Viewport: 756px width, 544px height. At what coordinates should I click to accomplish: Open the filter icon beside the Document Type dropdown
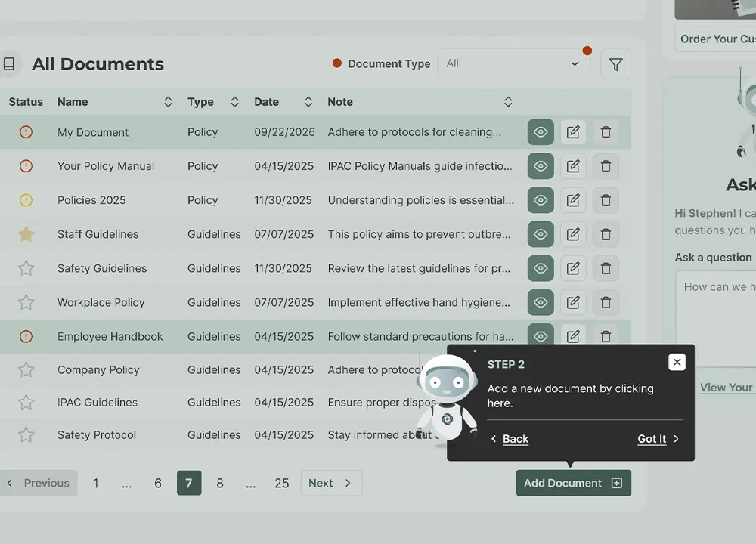(615, 63)
